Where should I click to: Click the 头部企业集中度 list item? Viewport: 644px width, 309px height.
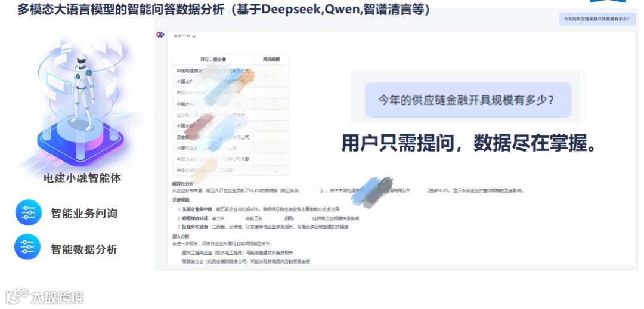click(259, 209)
